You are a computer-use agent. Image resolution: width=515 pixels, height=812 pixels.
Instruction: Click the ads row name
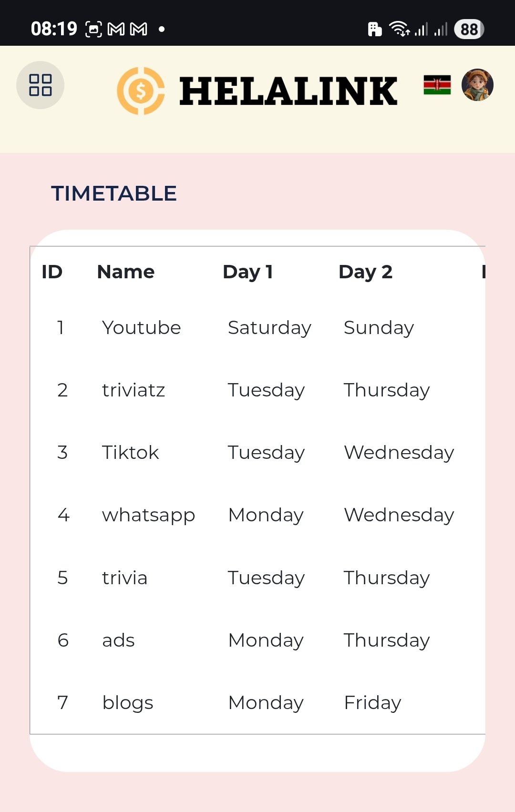coord(119,640)
